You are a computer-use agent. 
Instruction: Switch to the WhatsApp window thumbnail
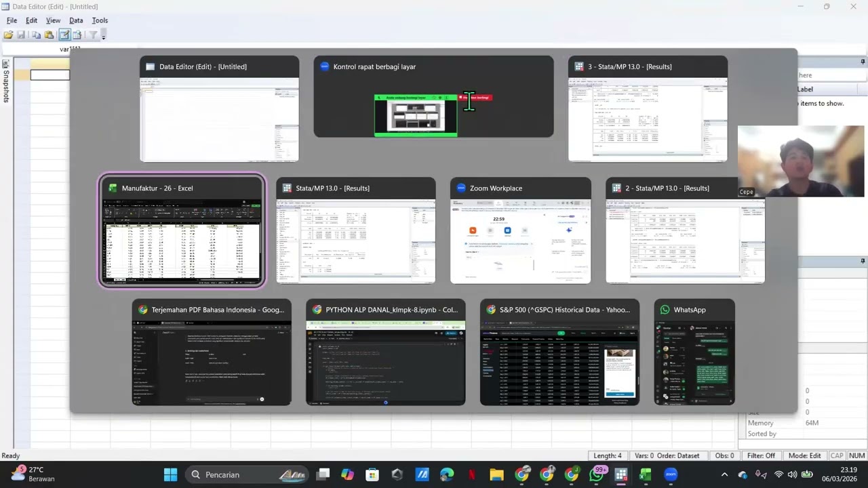coord(694,352)
